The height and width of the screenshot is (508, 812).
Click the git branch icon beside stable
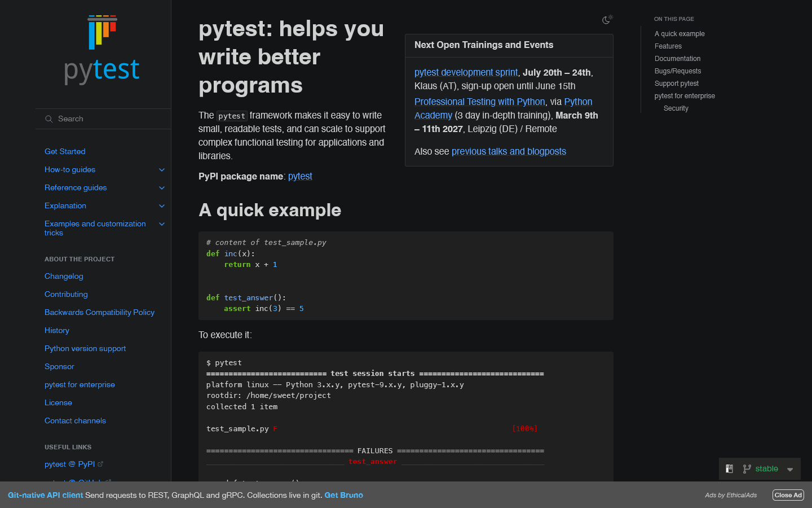pyautogui.click(x=747, y=468)
